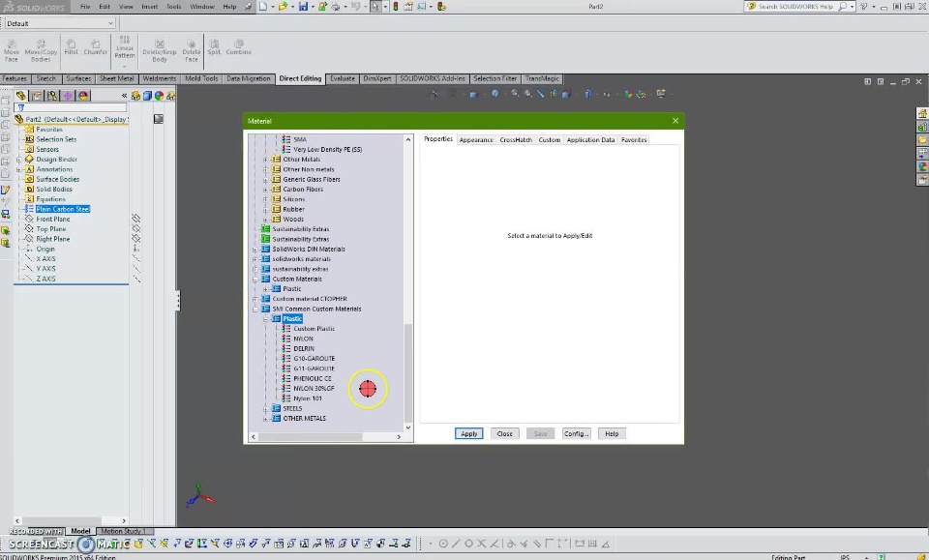Open the FeatureManager design tree tab icon
This screenshot has height=560, width=929.
click(21, 96)
